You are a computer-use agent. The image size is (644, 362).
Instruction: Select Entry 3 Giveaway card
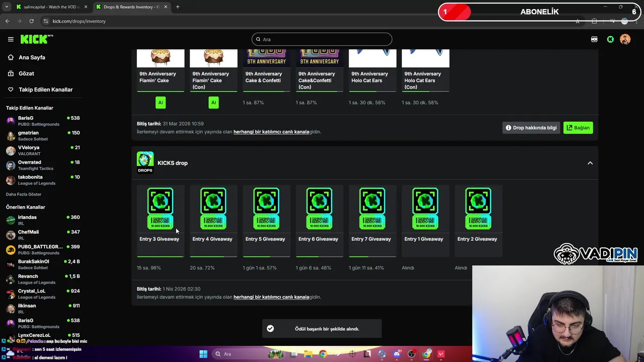160,221
